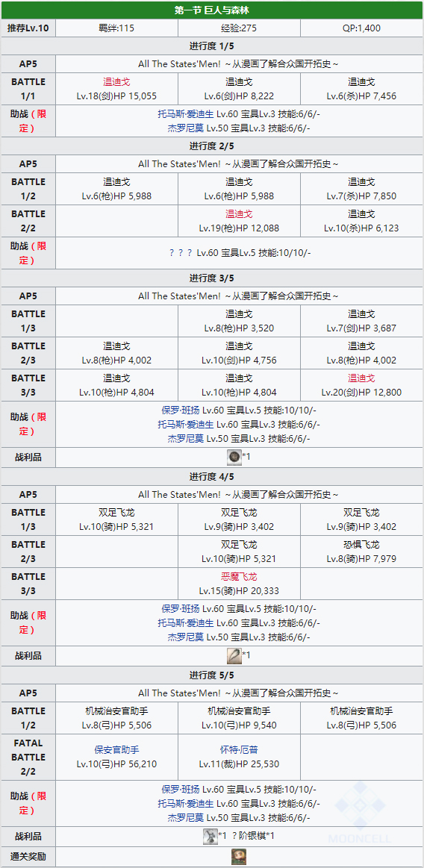
Task: Open the red 恶魔飞龙 link
Action: pyautogui.click(x=239, y=577)
